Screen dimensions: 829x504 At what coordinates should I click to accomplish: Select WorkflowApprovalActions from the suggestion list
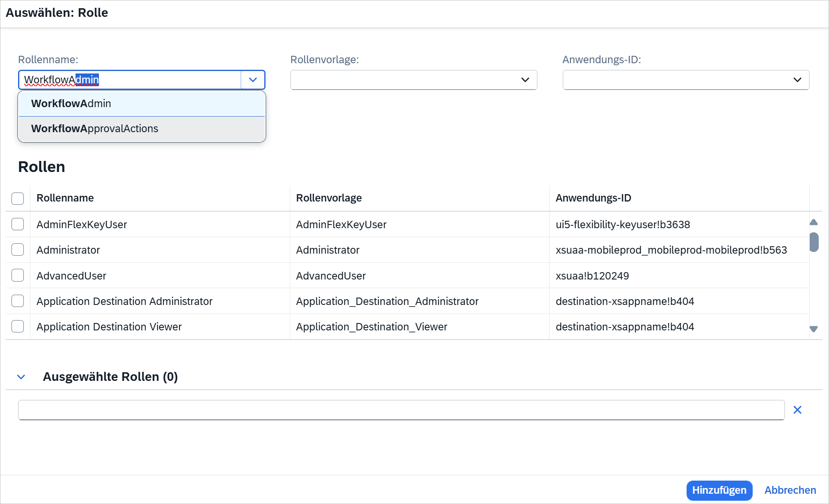(x=142, y=128)
